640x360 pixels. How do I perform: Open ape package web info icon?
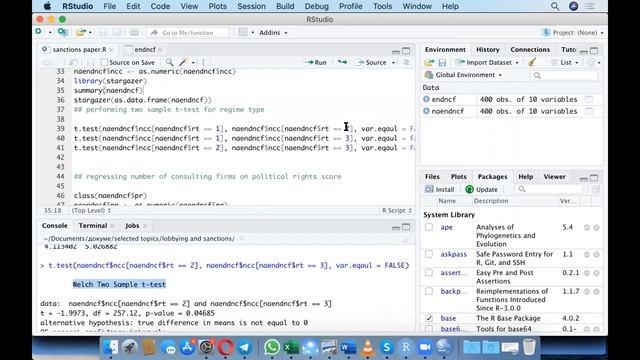(587, 227)
